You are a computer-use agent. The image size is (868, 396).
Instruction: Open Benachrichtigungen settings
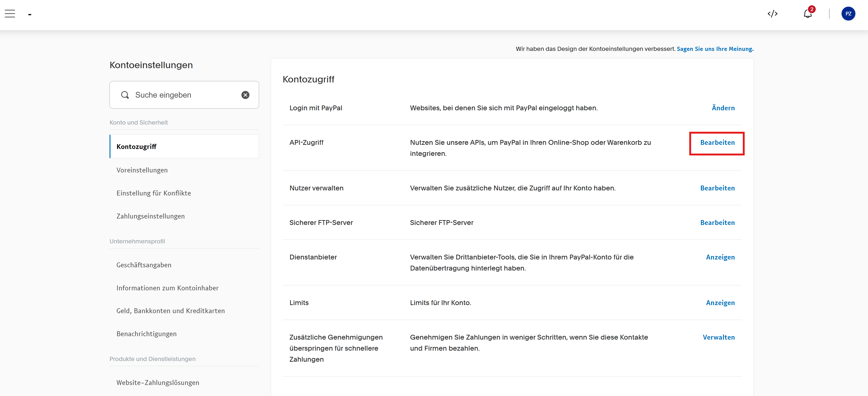coord(146,334)
